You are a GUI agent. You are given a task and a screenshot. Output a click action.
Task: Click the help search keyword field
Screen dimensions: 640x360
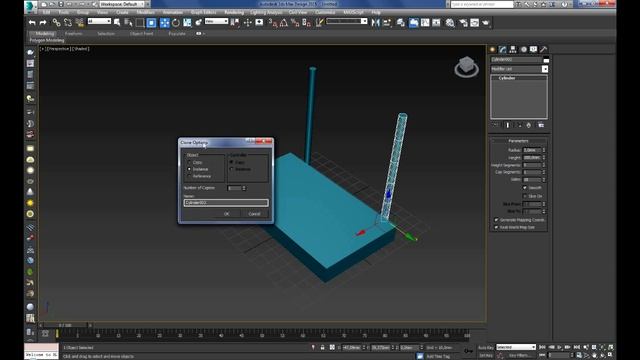click(x=482, y=4)
